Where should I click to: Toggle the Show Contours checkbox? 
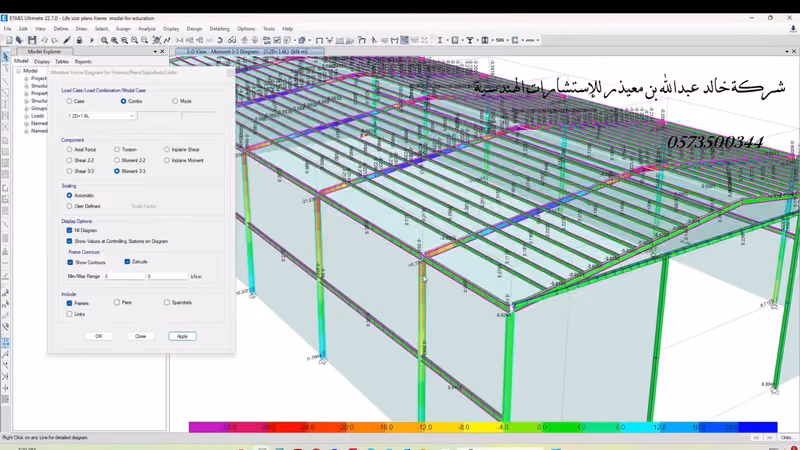(x=70, y=262)
